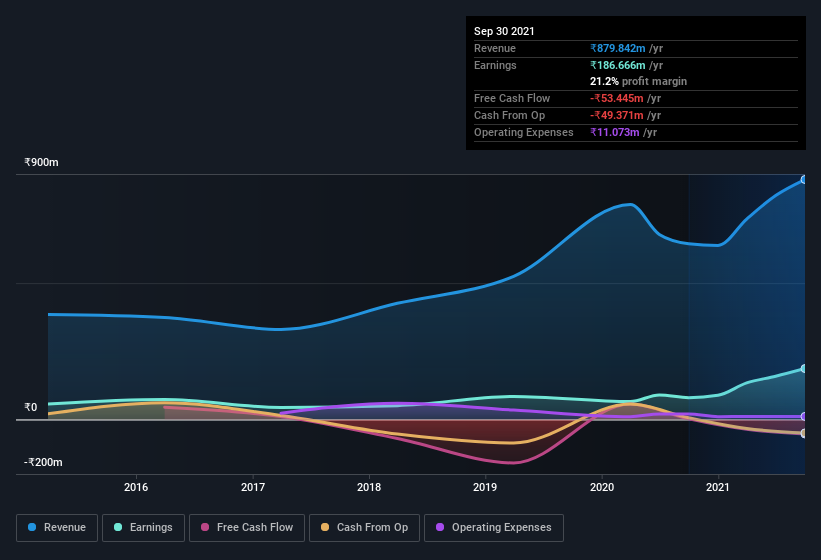Screen dimensions: 821x560
Task: Toggle the Revenue legend series
Action: click(57, 528)
